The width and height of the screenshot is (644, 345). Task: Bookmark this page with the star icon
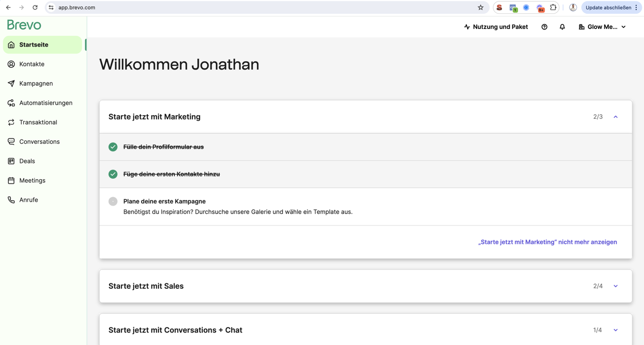coord(481,7)
